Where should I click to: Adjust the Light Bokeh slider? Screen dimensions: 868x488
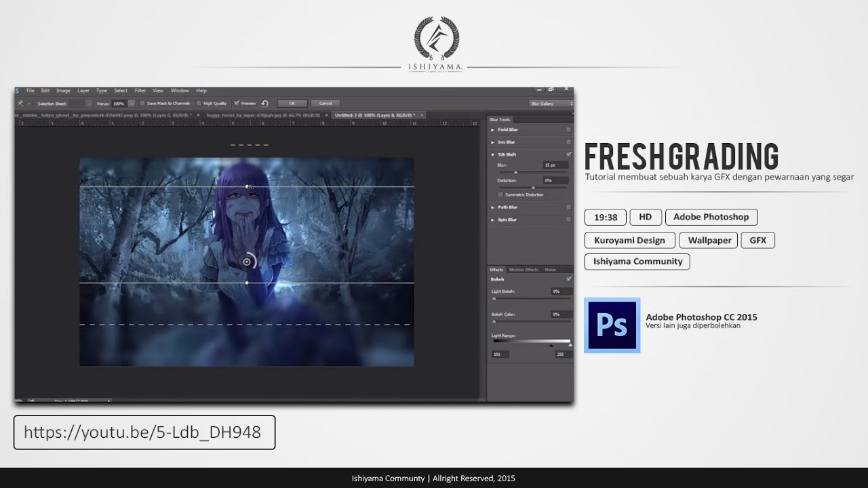click(x=531, y=299)
